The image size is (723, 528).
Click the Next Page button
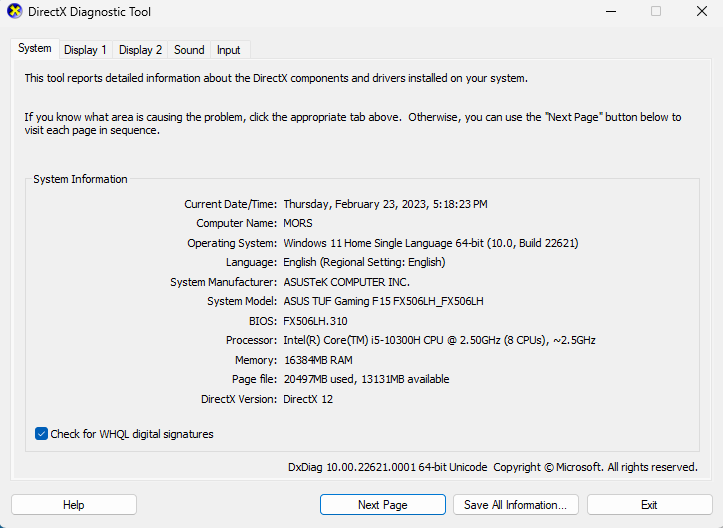click(x=383, y=505)
